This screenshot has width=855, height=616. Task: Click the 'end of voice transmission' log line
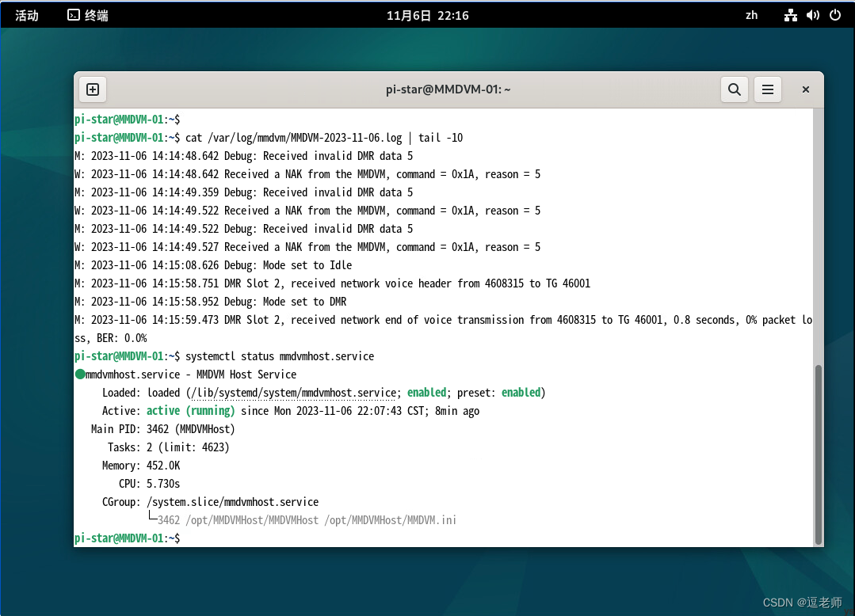coord(443,320)
